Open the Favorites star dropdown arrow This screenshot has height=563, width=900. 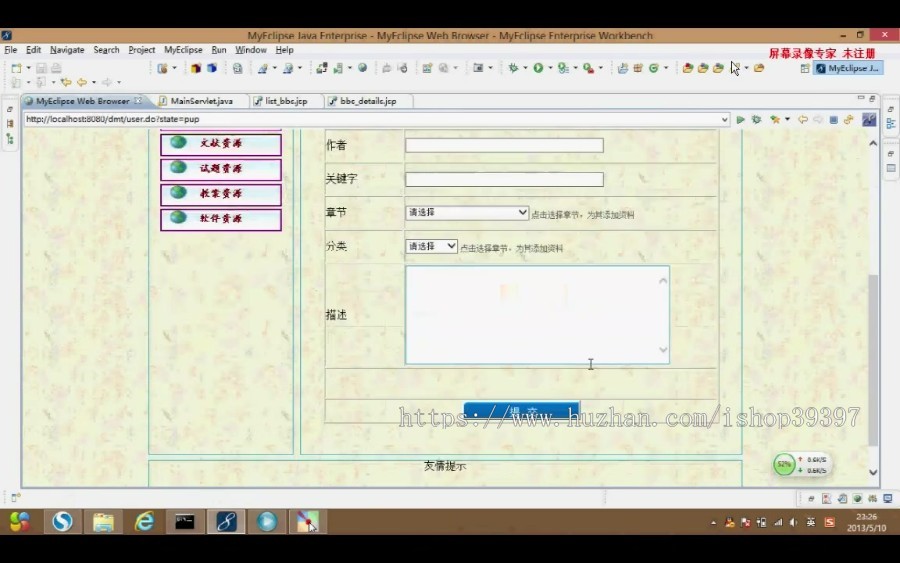pyautogui.click(x=787, y=119)
